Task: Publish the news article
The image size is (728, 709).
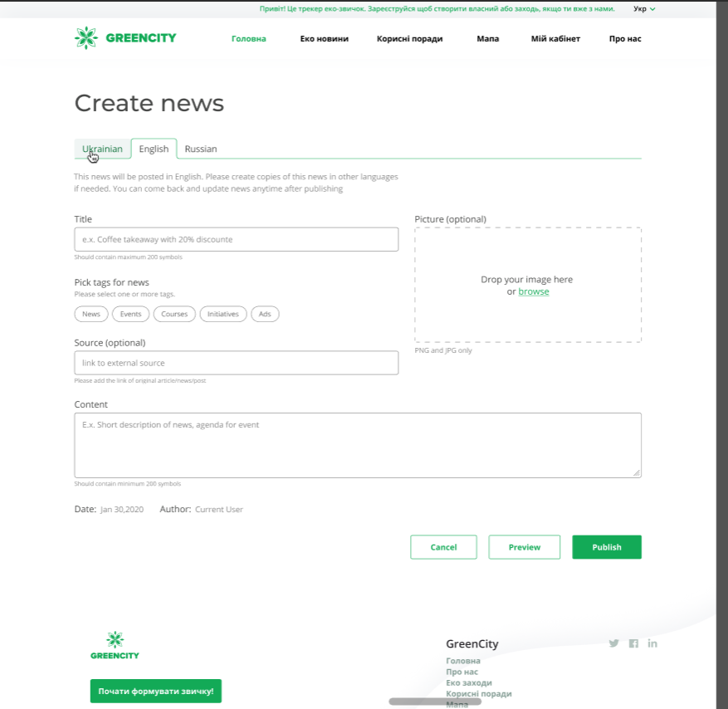Action: [x=607, y=547]
